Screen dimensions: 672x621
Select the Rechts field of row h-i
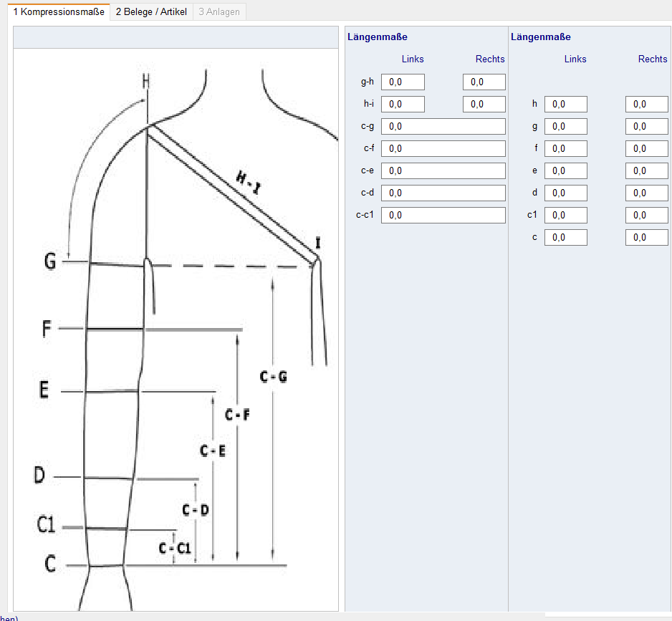click(484, 105)
